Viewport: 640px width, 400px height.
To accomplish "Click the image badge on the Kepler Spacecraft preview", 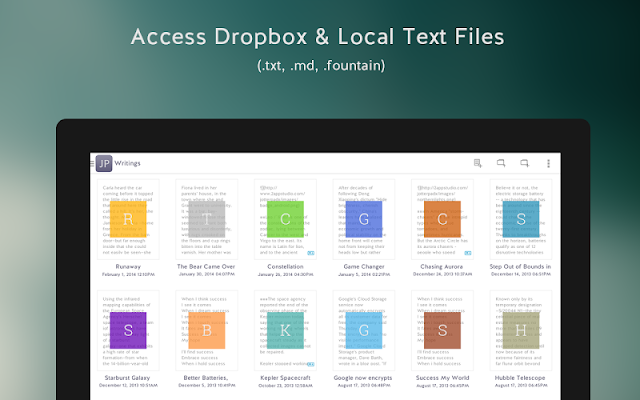I will click(x=311, y=364).
